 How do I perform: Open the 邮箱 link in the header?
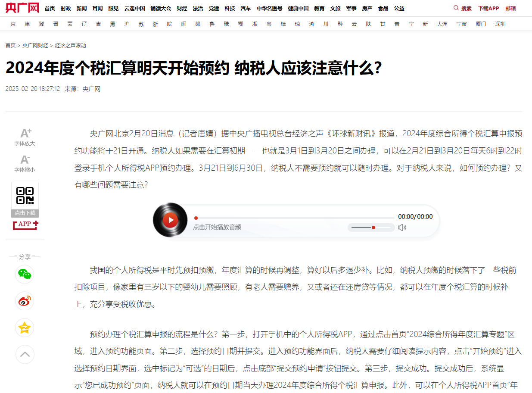[x=510, y=9]
